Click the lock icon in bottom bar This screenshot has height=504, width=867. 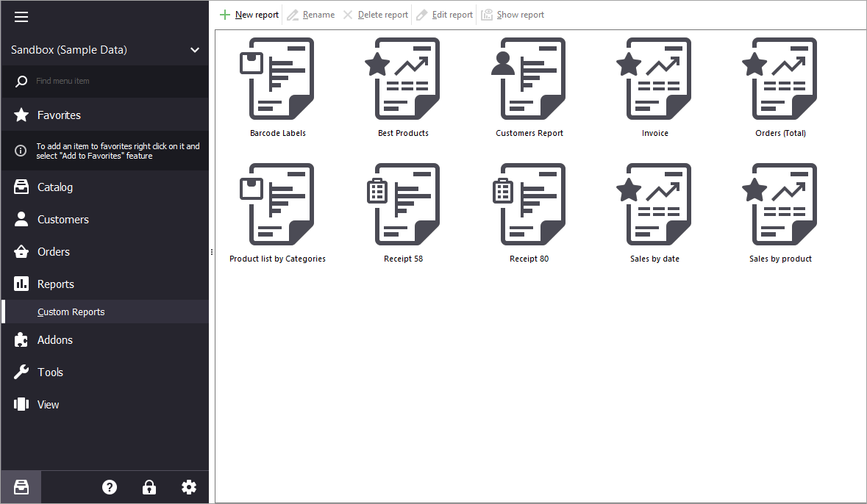(149, 487)
